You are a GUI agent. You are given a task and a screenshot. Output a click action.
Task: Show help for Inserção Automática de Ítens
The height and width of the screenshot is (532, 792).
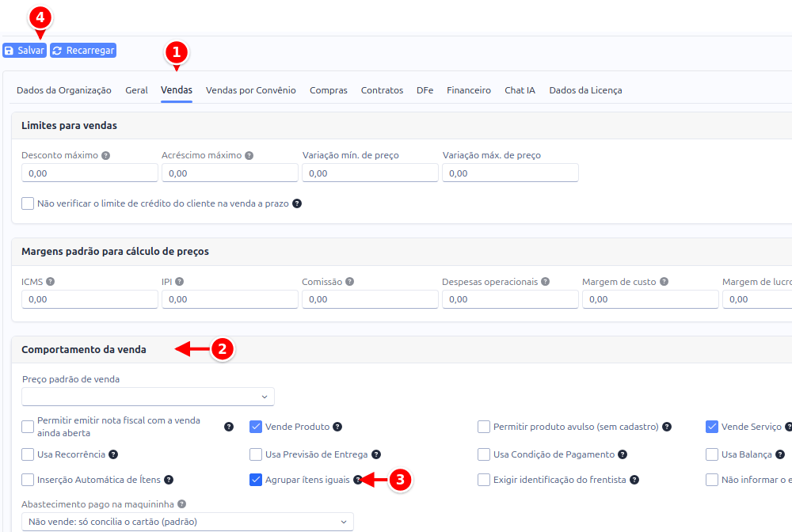169,480
